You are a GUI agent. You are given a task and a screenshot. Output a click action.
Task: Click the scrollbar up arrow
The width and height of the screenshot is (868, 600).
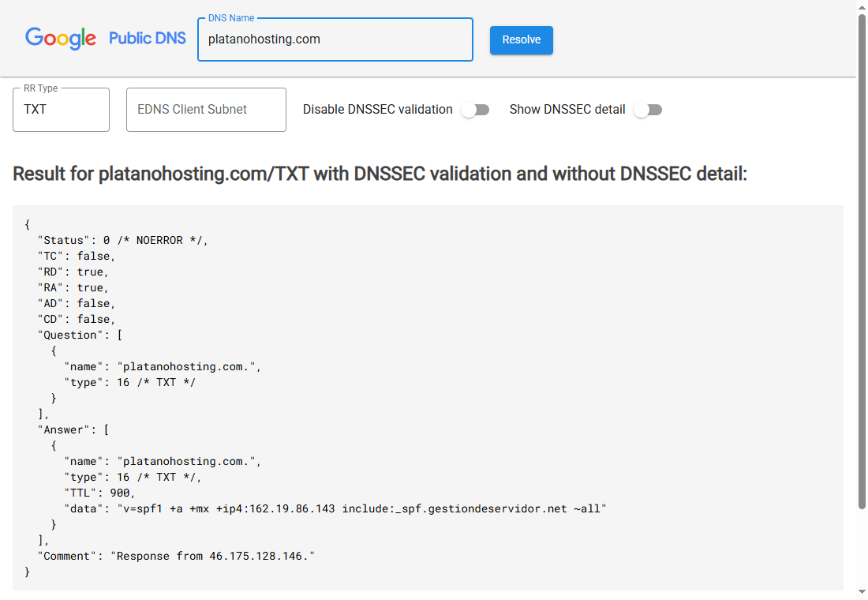click(862, 6)
